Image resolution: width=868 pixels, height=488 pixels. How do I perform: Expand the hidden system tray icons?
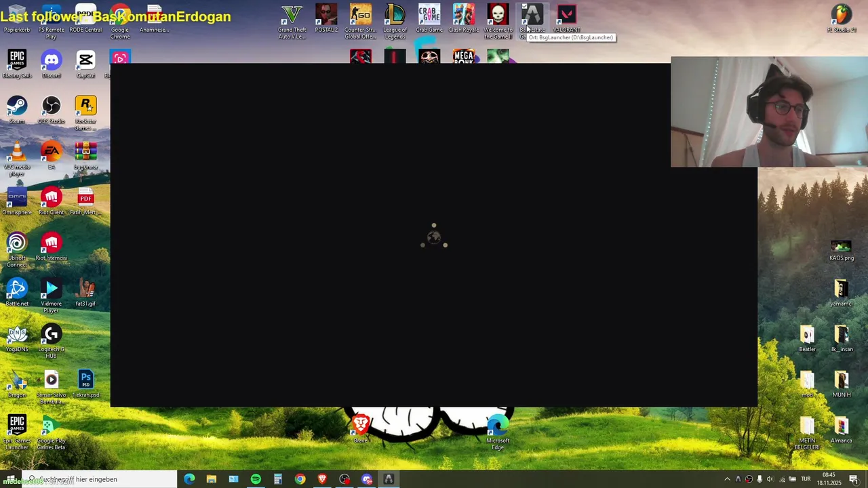point(728,479)
